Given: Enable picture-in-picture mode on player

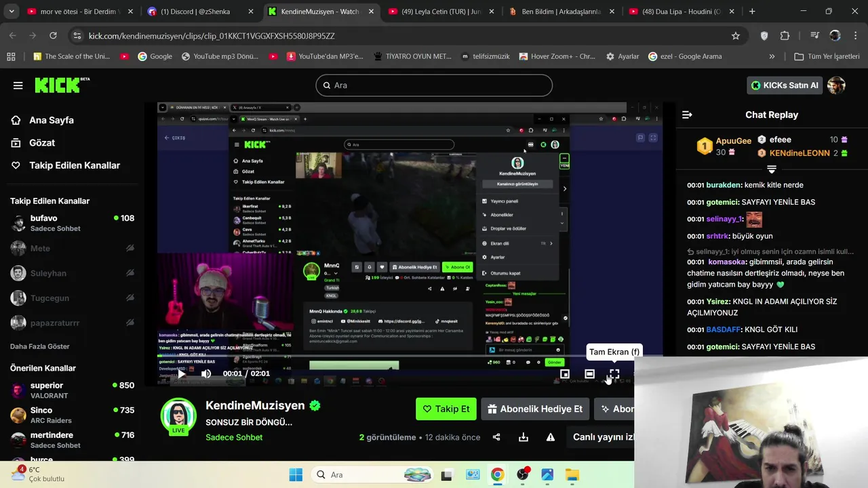Looking at the screenshot, I should click(565, 373).
